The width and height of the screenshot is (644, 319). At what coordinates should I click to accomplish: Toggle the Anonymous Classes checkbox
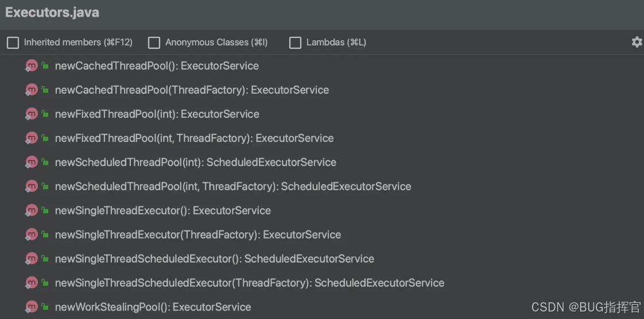point(154,43)
